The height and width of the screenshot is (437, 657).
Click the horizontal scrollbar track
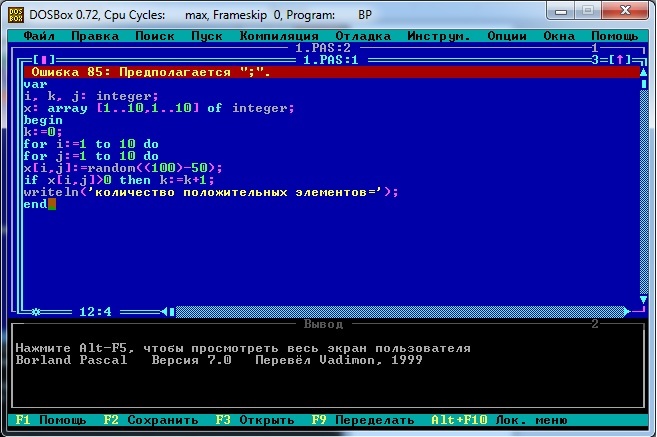click(x=399, y=311)
